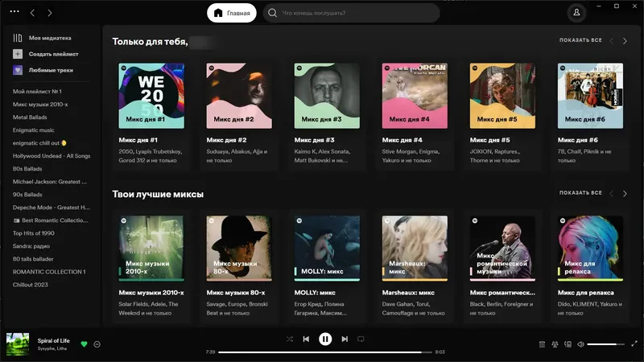Unlike track with green heart

[x=85, y=344]
